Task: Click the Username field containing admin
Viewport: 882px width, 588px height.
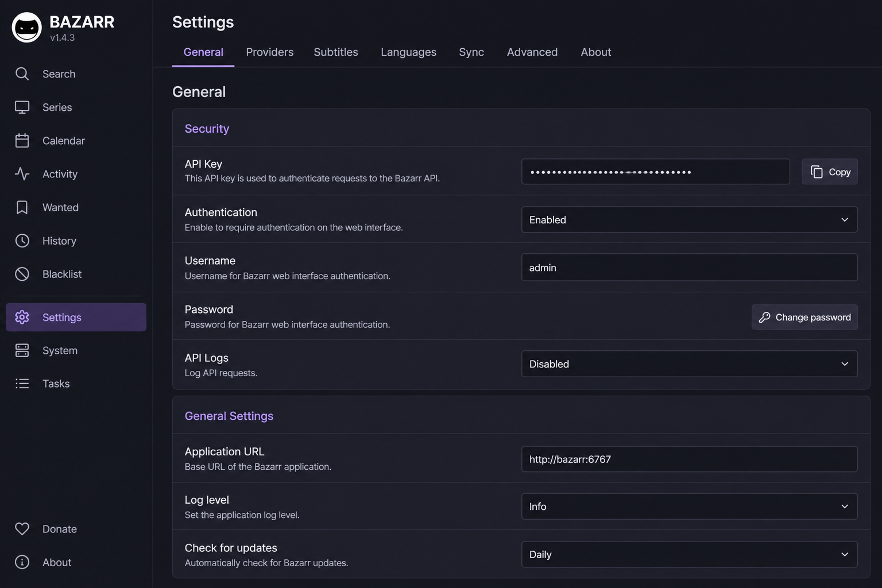Action: [689, 268]
